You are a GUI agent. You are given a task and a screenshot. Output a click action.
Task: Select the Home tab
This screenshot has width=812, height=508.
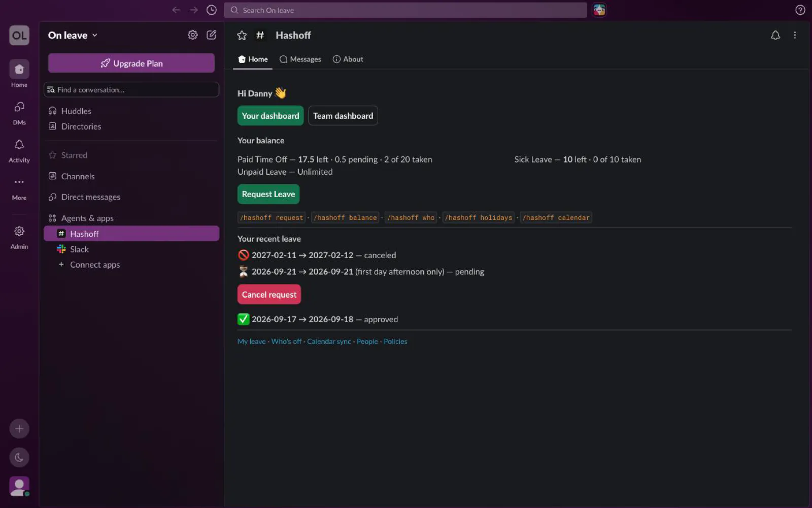tap(253, 59)
